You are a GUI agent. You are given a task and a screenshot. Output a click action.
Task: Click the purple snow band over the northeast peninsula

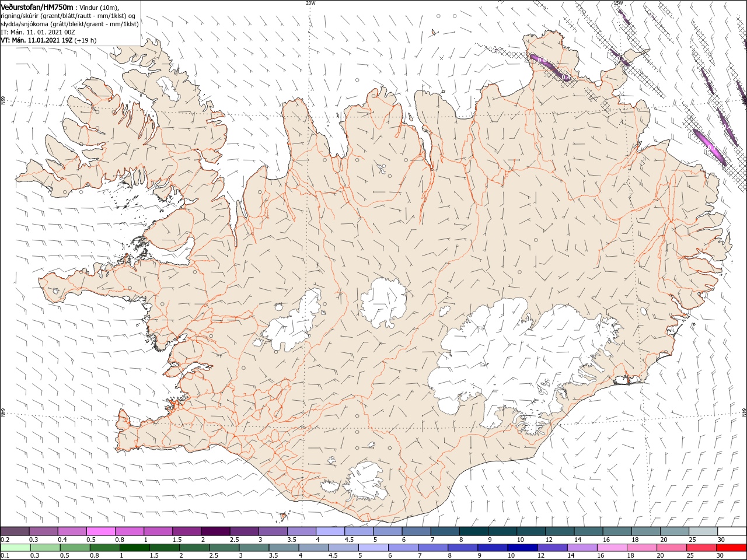coord(550,66)
